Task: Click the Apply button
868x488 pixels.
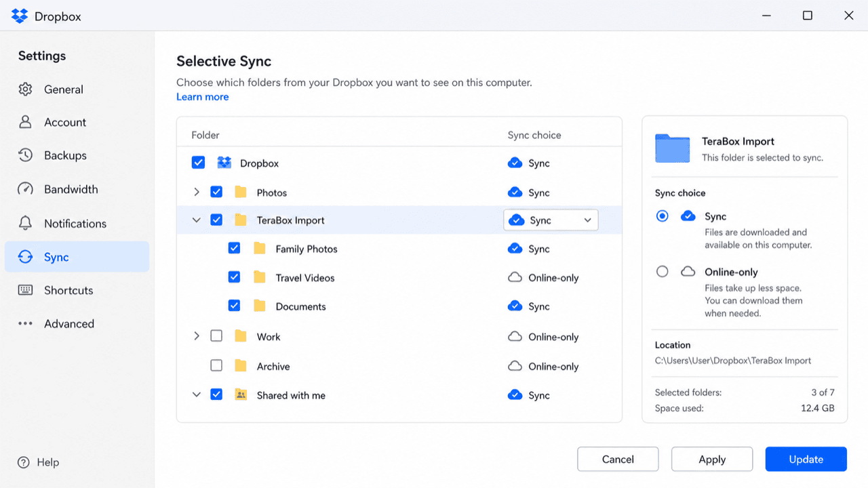Action: tap(712, 459)
